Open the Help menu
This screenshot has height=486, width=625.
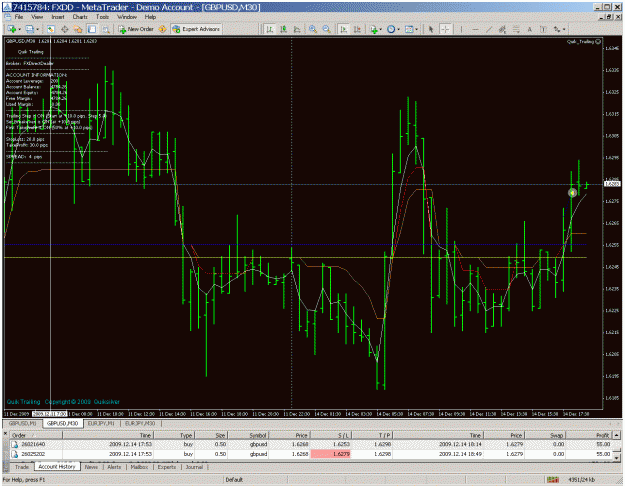pos(150,17)
